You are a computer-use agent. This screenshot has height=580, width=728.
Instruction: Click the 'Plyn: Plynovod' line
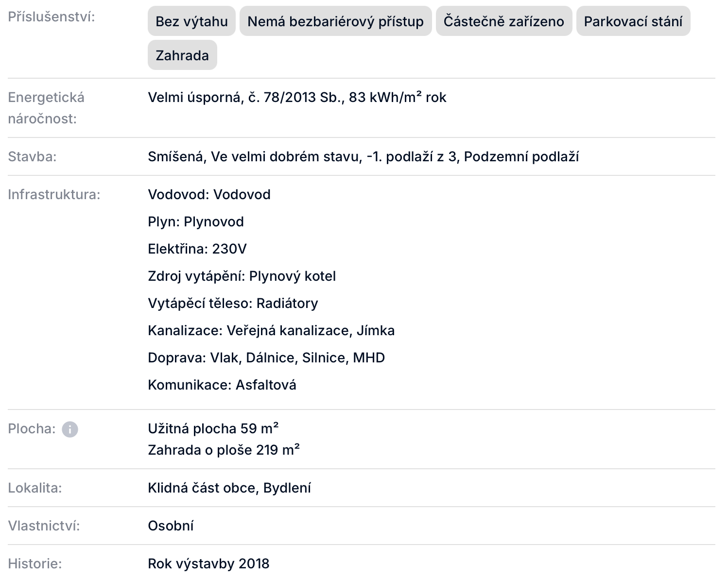point(196,222)
